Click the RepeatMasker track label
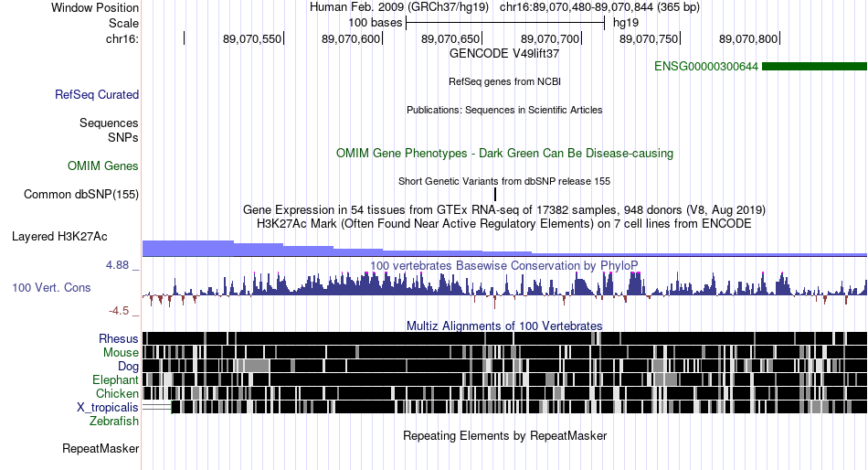This screenshot has width=868, height=470. click(x=101, y=448)
